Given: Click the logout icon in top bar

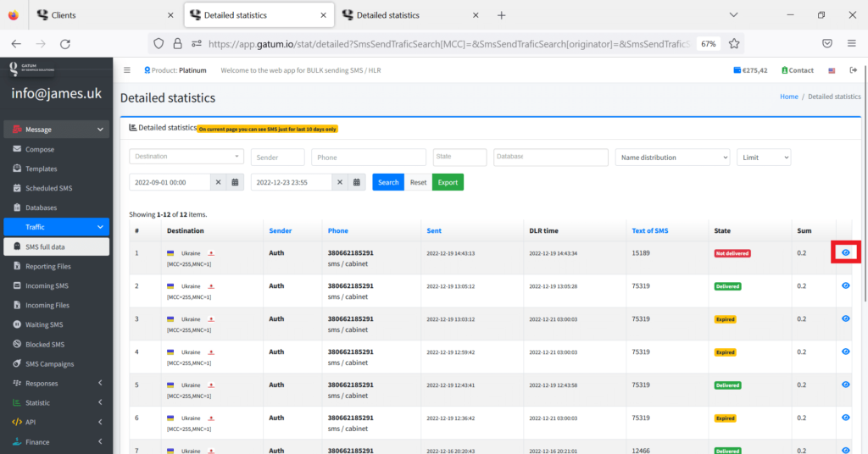Looking at the screenshot, I should (853, 70).
